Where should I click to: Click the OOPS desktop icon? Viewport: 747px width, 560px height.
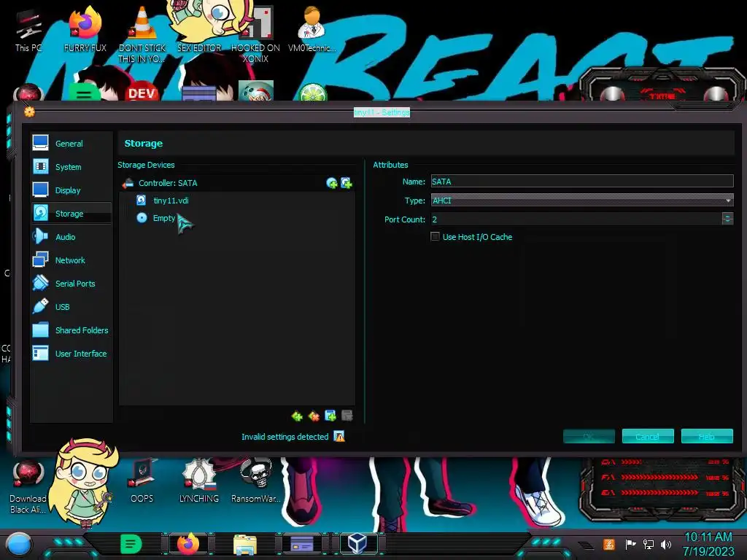(x=142, y=481)
